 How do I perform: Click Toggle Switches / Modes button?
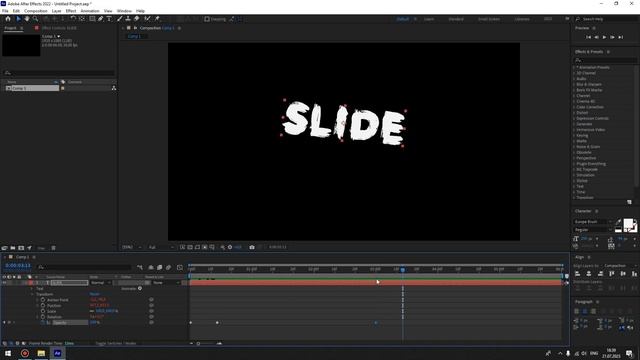tap(116, 343)
